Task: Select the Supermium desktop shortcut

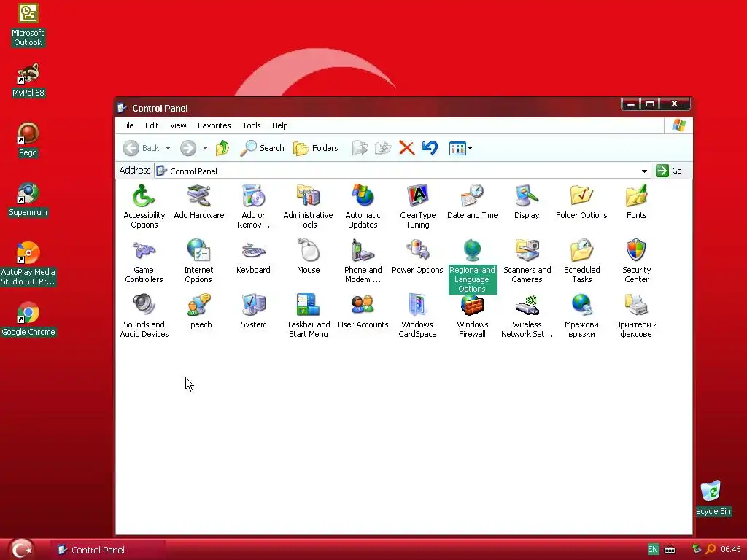Action: (x=28, y=200)
